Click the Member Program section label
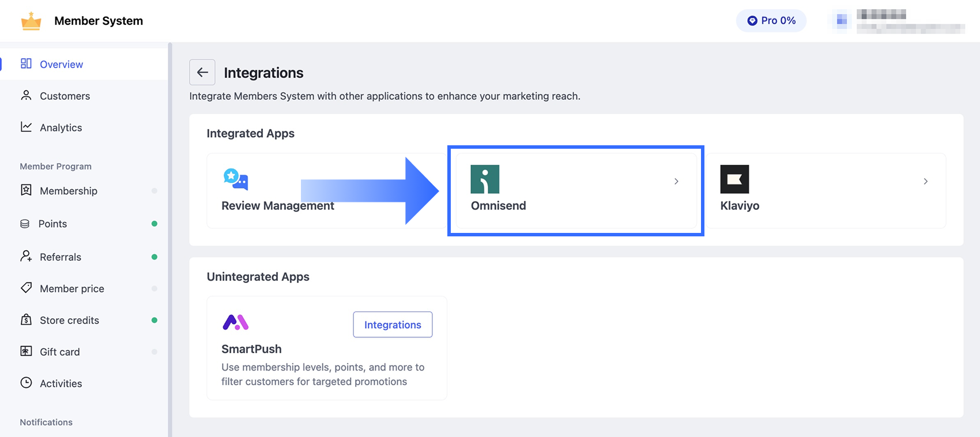Screen dimensions: 980x437 tap(55, 166)
